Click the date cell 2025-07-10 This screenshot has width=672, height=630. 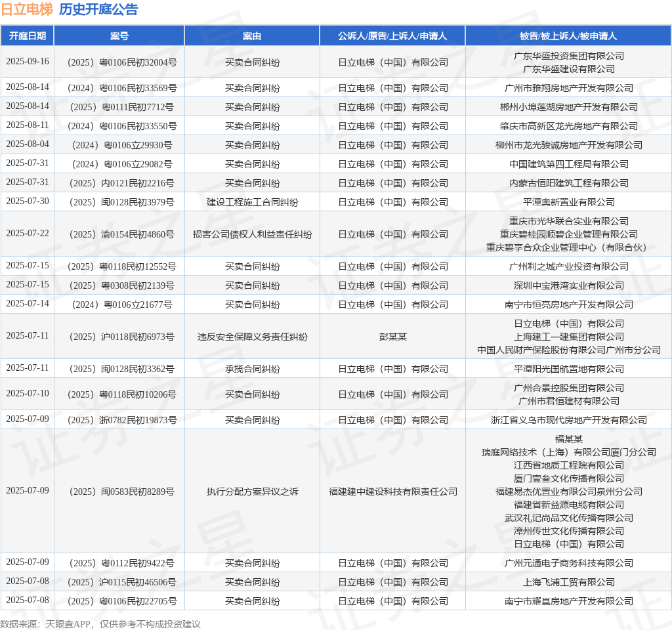(28, 393)
